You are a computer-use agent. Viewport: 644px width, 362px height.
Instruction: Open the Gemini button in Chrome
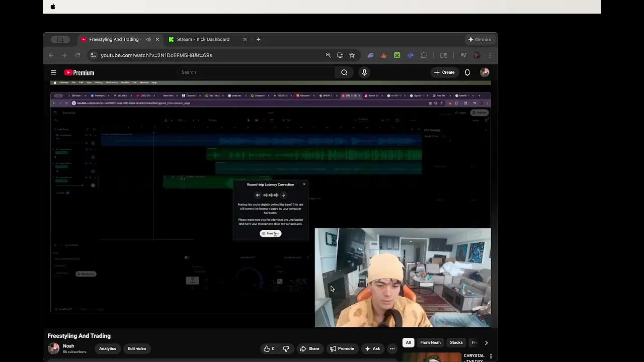pos(479,39)
